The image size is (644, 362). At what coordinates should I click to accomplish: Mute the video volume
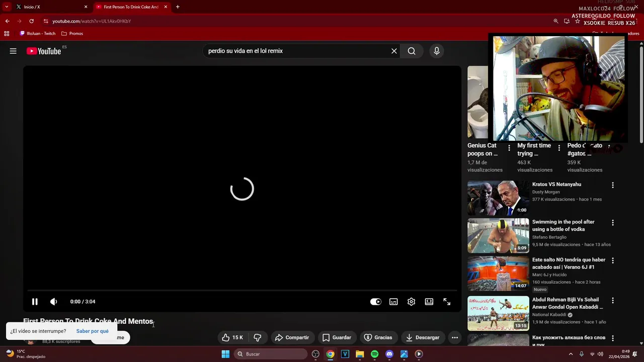[54, 302]
